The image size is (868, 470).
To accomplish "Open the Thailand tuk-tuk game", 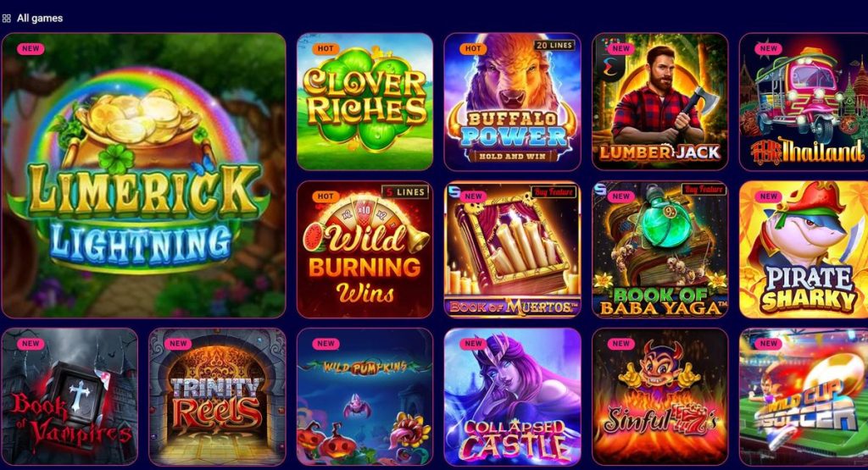I will click(804, 102).
